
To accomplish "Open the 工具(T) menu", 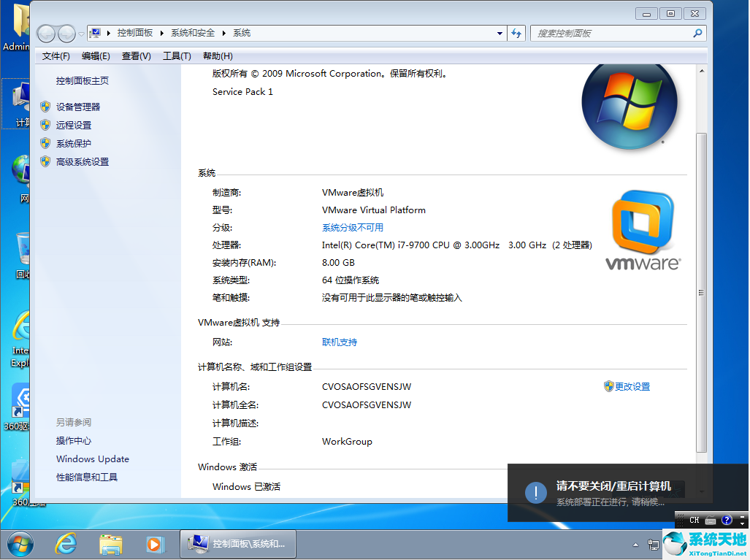I will [177, 56].
